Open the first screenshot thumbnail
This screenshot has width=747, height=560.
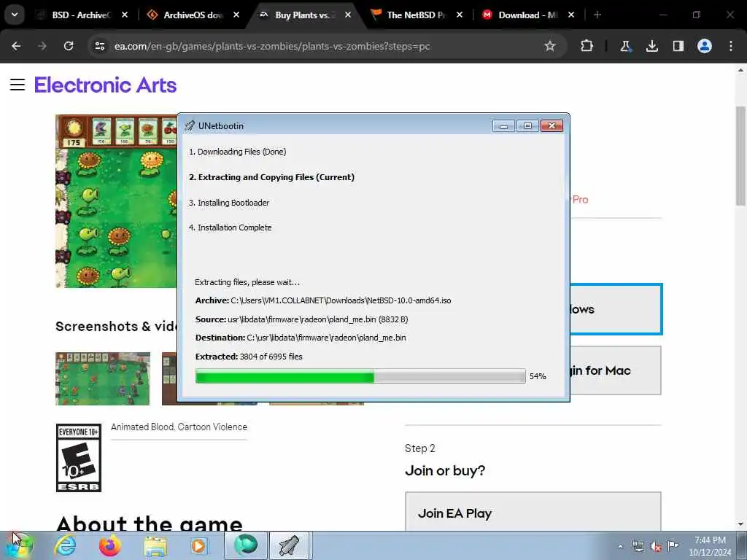click(103, 379)
